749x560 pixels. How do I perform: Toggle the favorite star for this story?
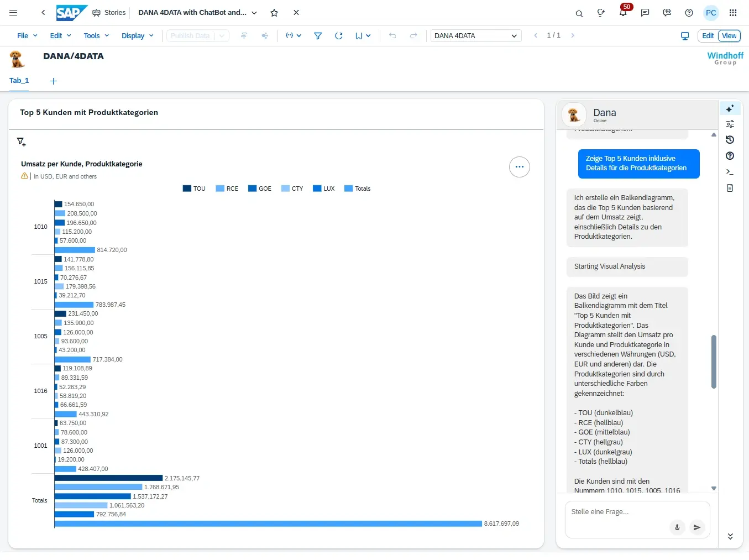click(274, 13)
